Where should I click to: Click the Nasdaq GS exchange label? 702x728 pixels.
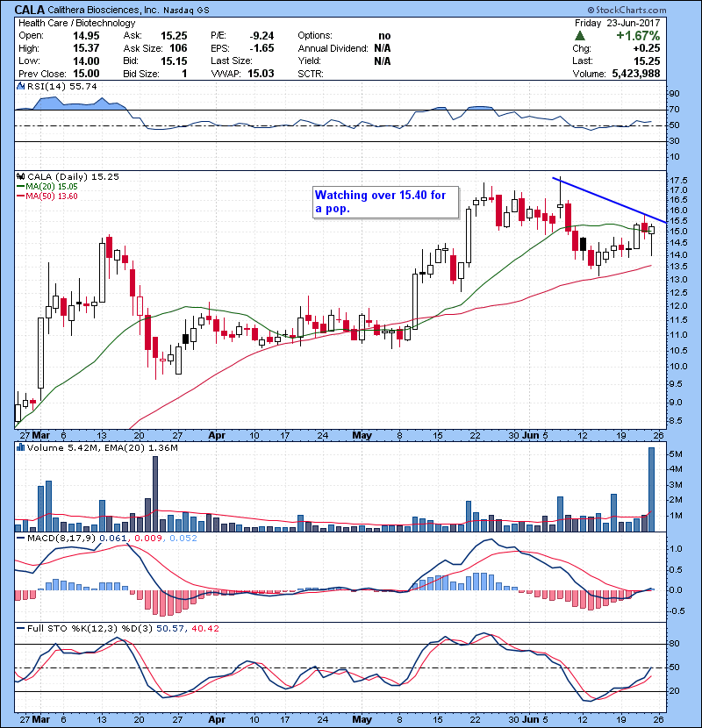(x=186, y=10)
